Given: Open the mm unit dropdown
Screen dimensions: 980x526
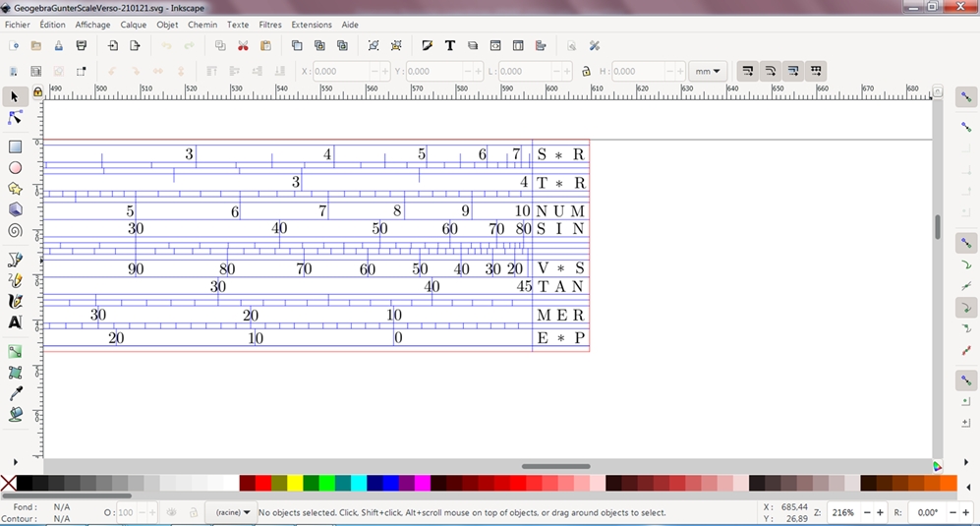Looking at the screenshot, I should point(707,72).
